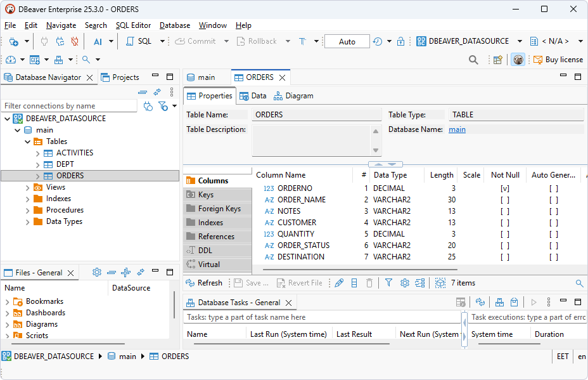
Task: Click the search magnifier in the top toolbar
Action: pos(473,60)
